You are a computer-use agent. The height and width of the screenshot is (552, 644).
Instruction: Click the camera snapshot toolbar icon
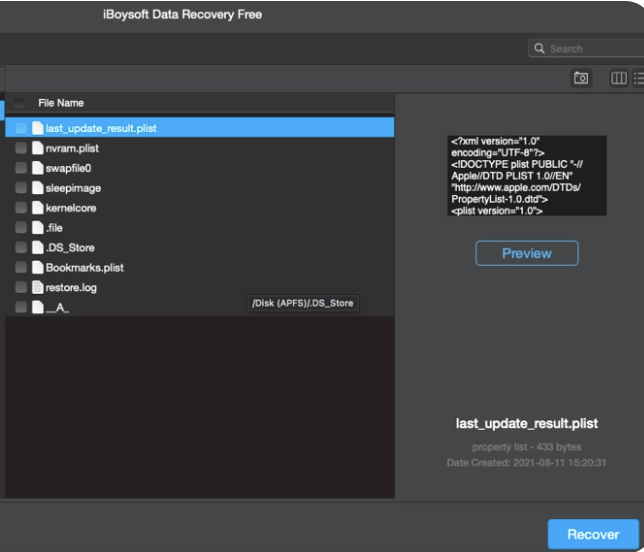point(581,78)
